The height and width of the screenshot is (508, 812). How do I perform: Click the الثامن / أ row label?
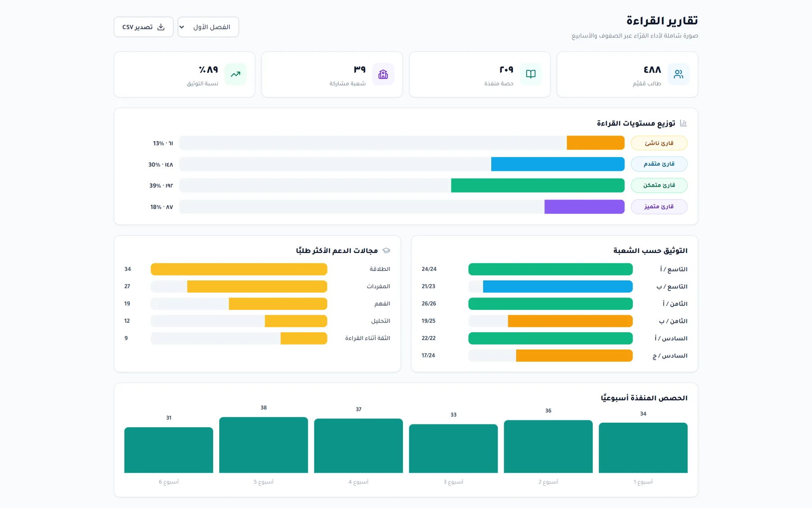point(675,303)
